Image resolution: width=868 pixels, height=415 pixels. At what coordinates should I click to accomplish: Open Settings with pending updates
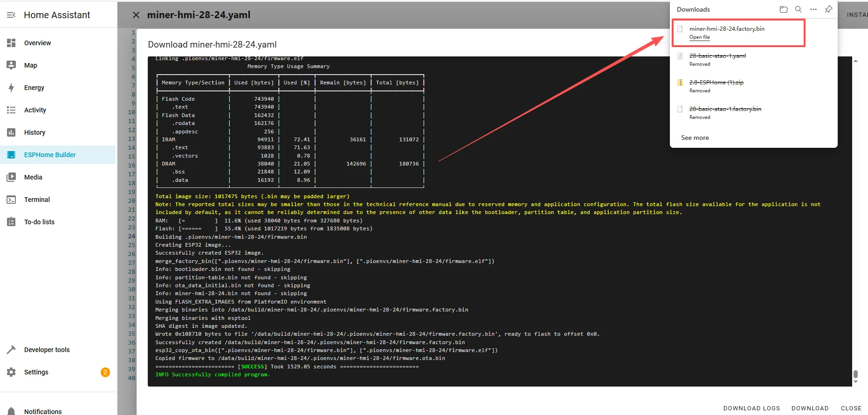36,372
